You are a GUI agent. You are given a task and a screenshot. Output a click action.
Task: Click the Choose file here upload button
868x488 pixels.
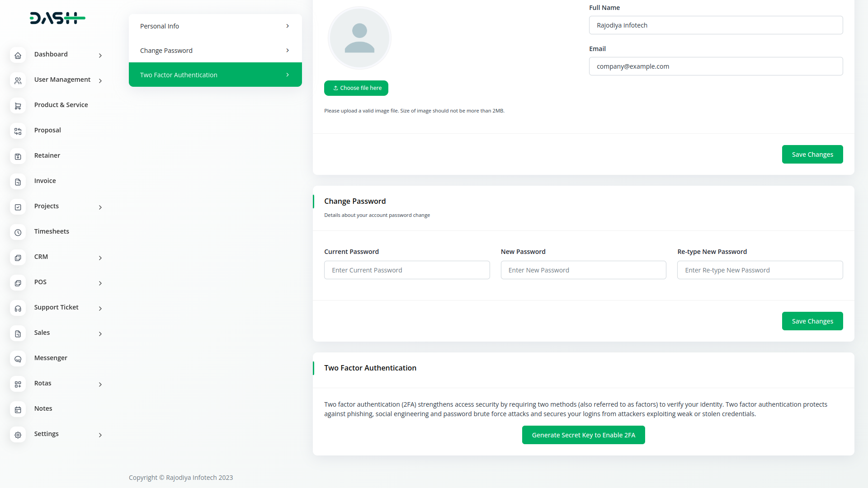click(356, 88)
